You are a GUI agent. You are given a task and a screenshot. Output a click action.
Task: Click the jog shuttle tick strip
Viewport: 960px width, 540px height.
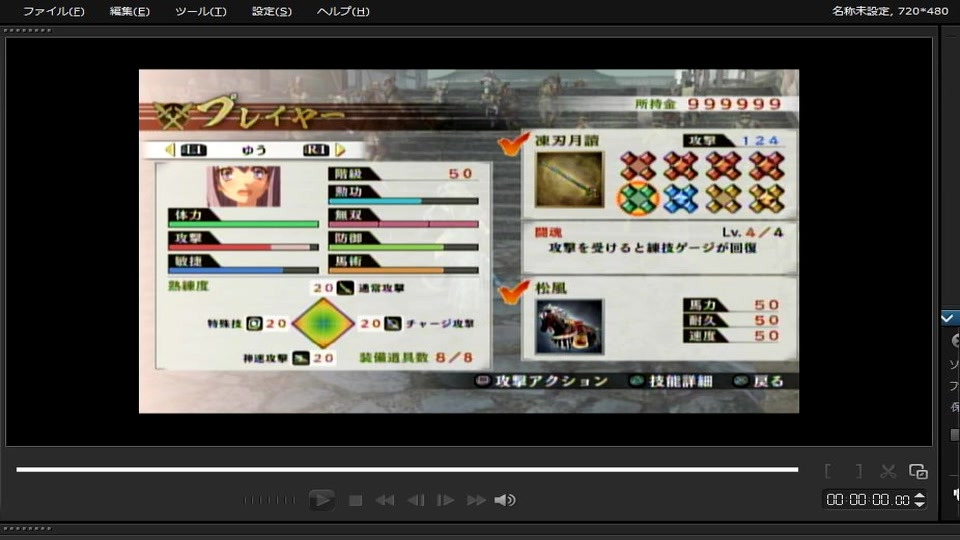[x=269, y=500]
